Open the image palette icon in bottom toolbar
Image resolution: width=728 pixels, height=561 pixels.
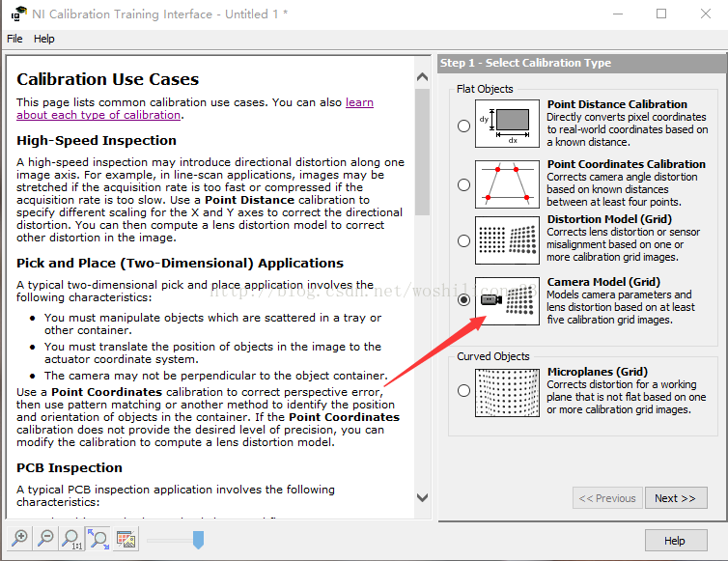126,539
